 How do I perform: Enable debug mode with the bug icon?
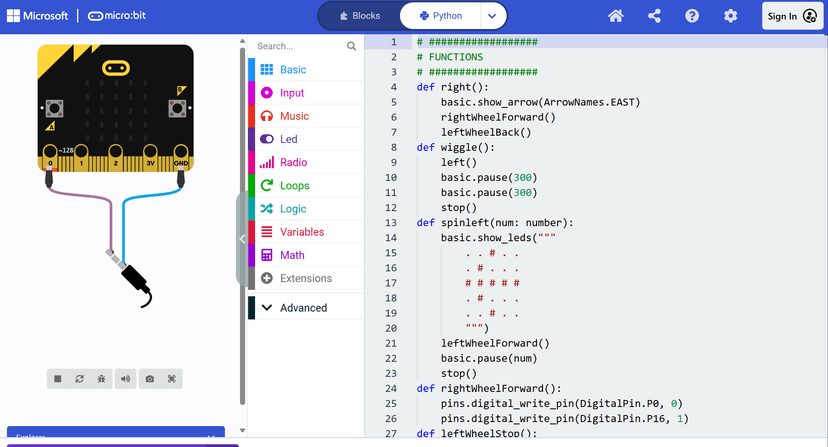coord(103,379)
